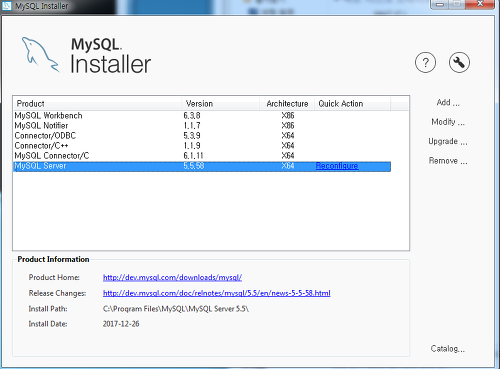500x369 pixels.
Task: Click the install path text value
Action: pyautogui.click(x=176, y=309)
